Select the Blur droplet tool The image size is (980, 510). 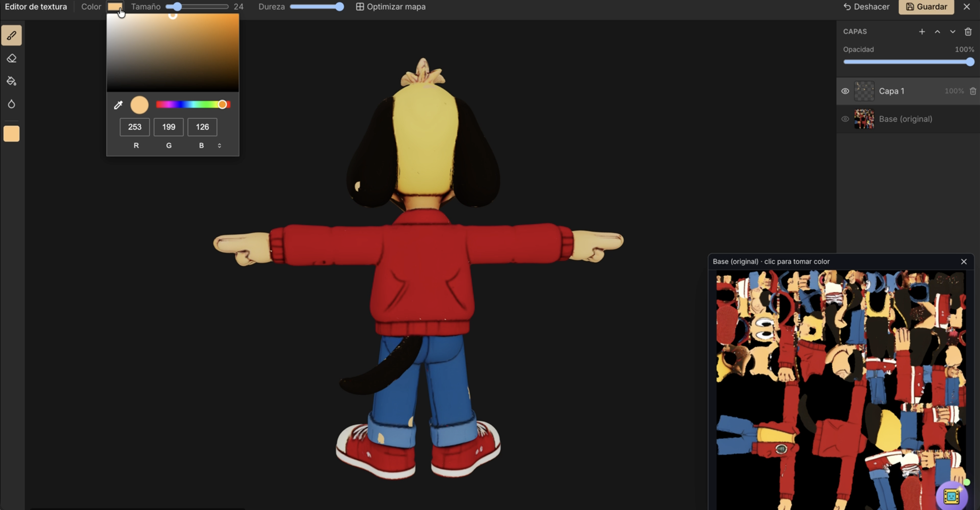point(12,104)
